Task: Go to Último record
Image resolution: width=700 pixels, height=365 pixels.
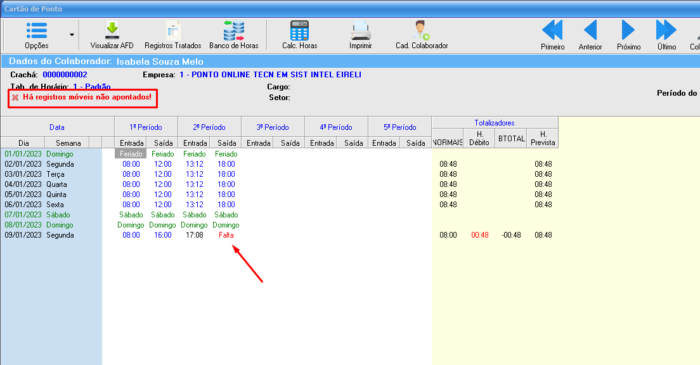Action: 667,35
